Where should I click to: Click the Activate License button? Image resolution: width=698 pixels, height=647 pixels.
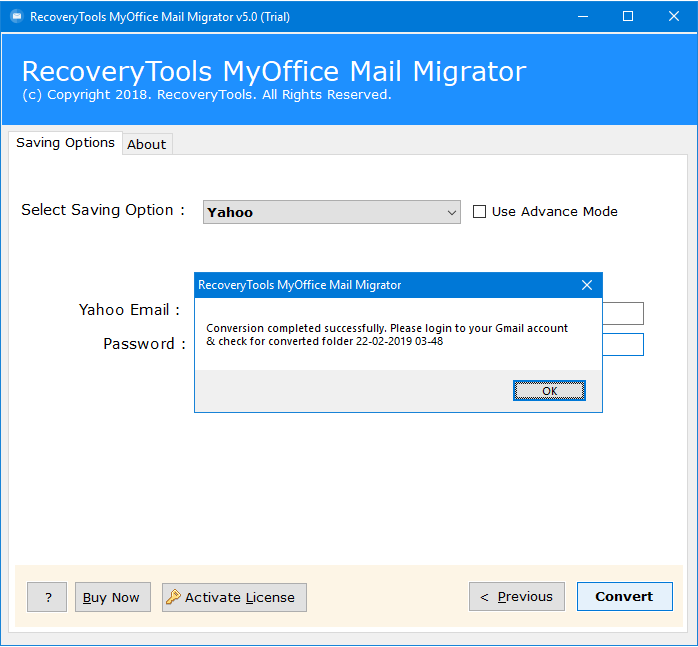point(234,597)
